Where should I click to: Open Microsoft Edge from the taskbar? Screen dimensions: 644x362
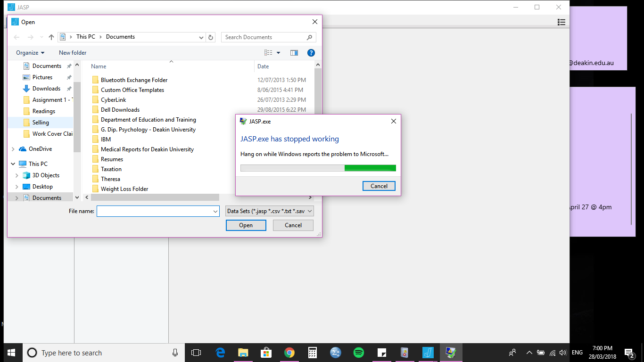[220, 352]
